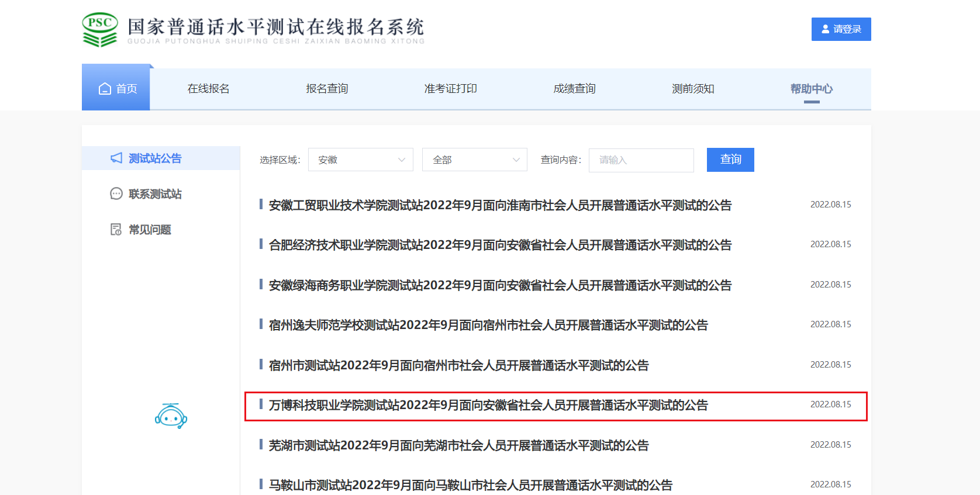Open the 全部 sub-region dropdown

pyautogui.click(x=475, y=160)
